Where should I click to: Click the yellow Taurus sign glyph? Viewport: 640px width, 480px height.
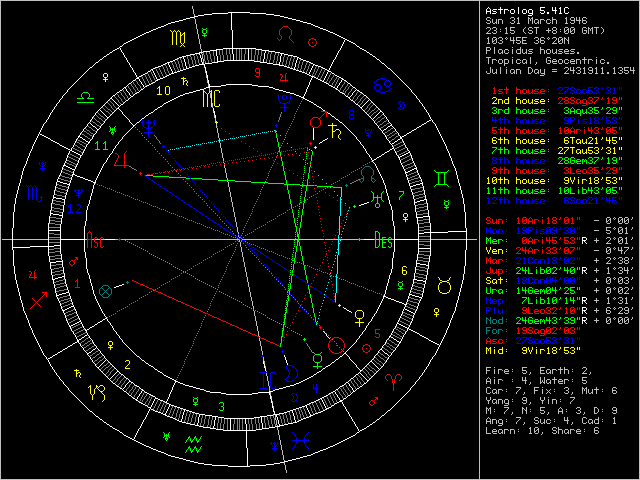pyautogui.click(x=444, y=285)
